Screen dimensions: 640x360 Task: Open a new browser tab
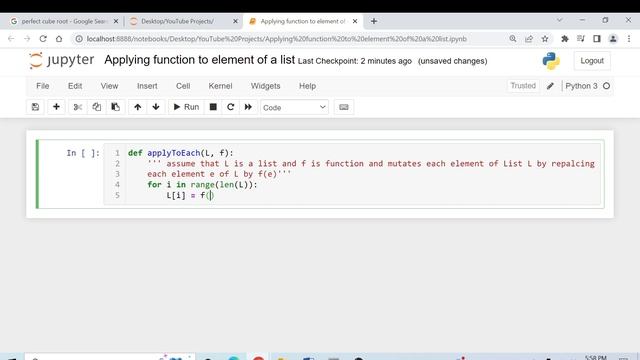(373, 21)
